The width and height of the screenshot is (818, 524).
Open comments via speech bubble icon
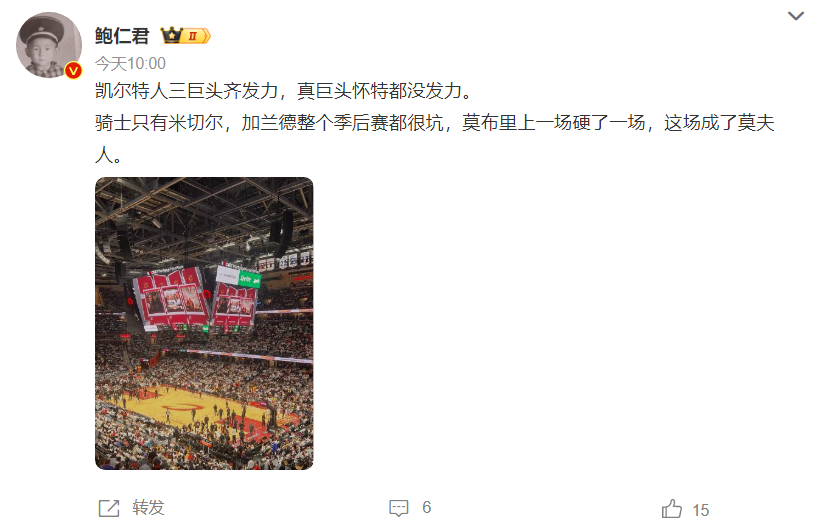tap(399, 508)
